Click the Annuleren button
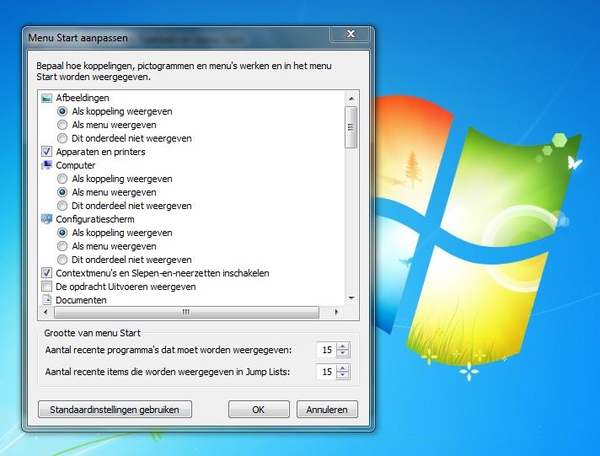The height and width of the screenshot is (456, 600). click(x=327, y=409)
